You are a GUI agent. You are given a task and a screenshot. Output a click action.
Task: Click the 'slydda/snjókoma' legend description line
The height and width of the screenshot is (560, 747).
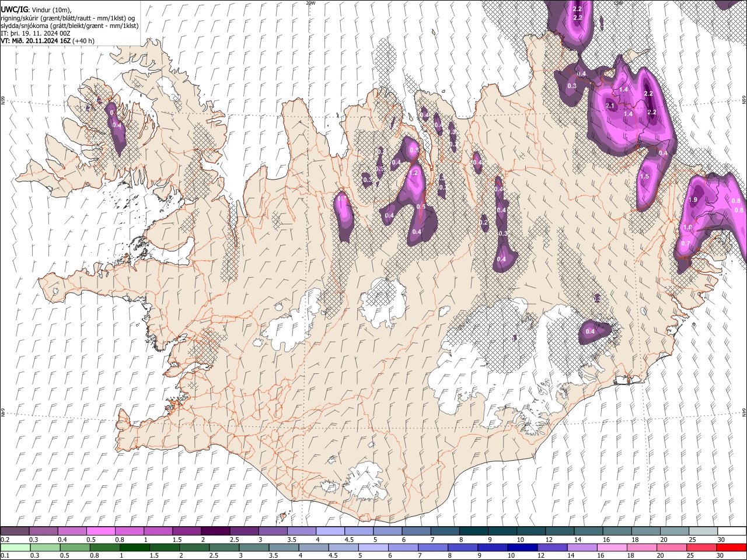tap(69, 25)
